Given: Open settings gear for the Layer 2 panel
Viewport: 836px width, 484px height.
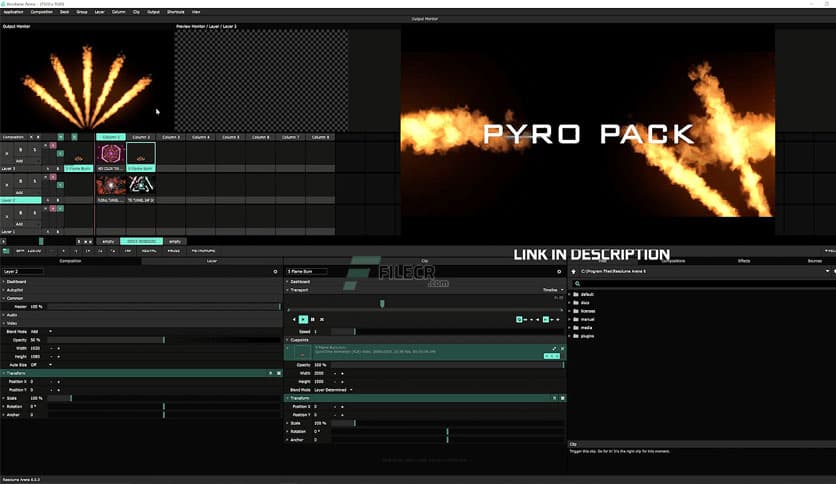Looking at the screenshot, I should coord(276,271).
